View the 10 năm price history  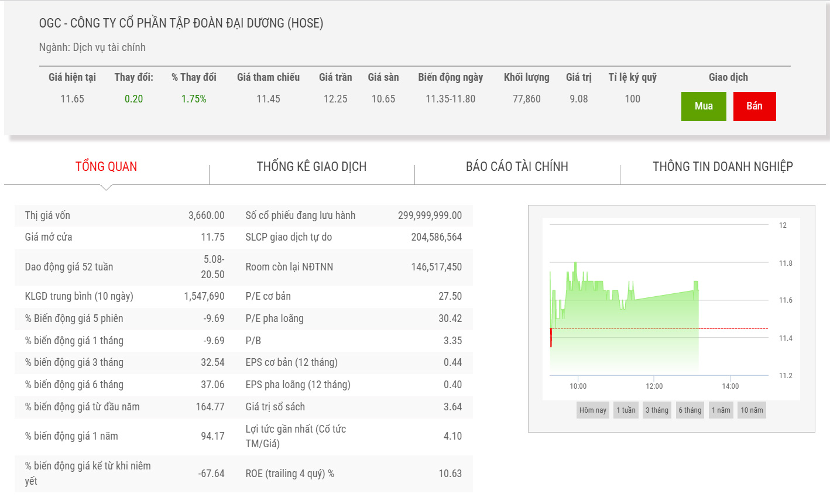(x=752, y=410)
